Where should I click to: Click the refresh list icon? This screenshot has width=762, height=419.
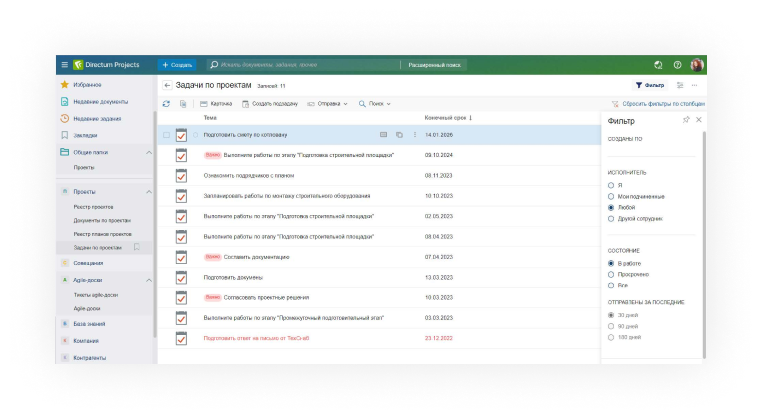(x=166, y=103)
